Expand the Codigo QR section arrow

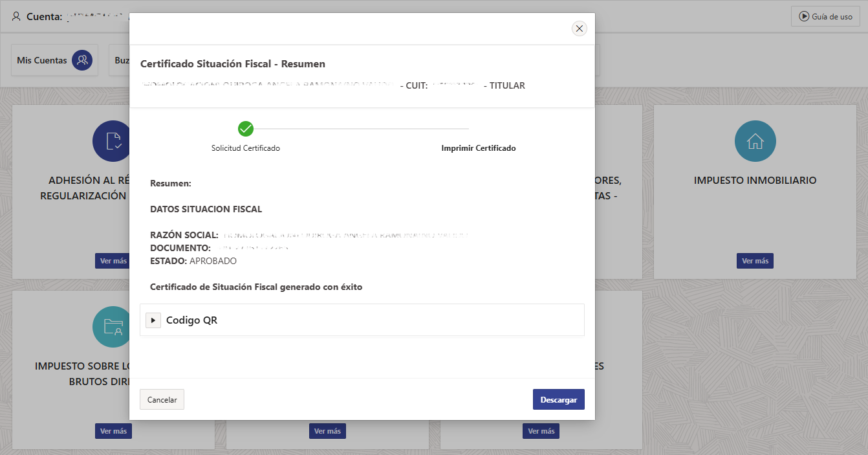click(153, 320)
